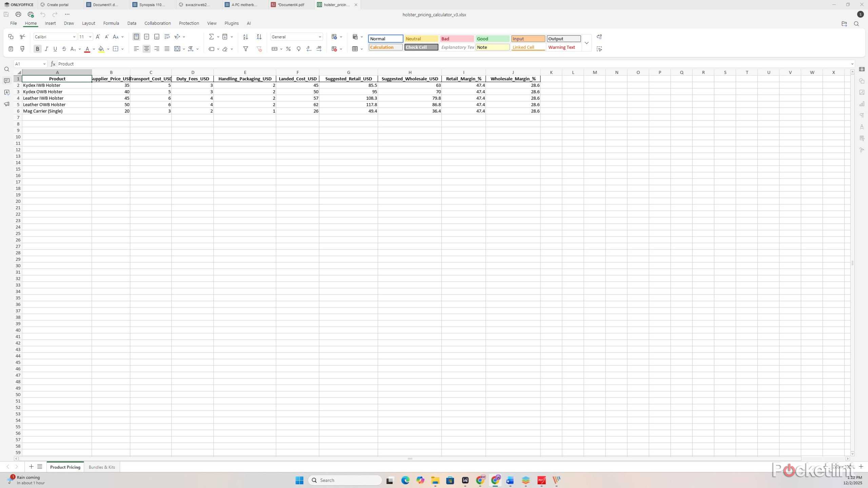Toggle Bold formatting
The image size is (868, 488).
point(37,49)
